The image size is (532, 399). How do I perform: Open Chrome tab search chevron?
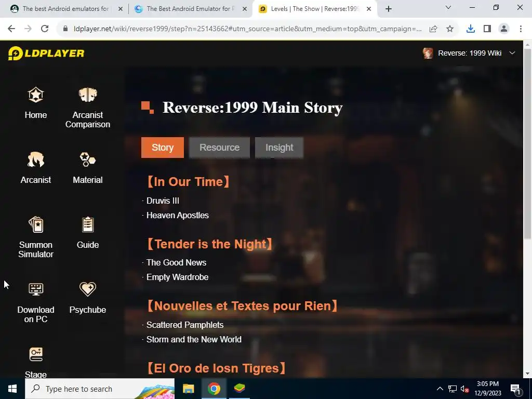(x=448, y=7)
